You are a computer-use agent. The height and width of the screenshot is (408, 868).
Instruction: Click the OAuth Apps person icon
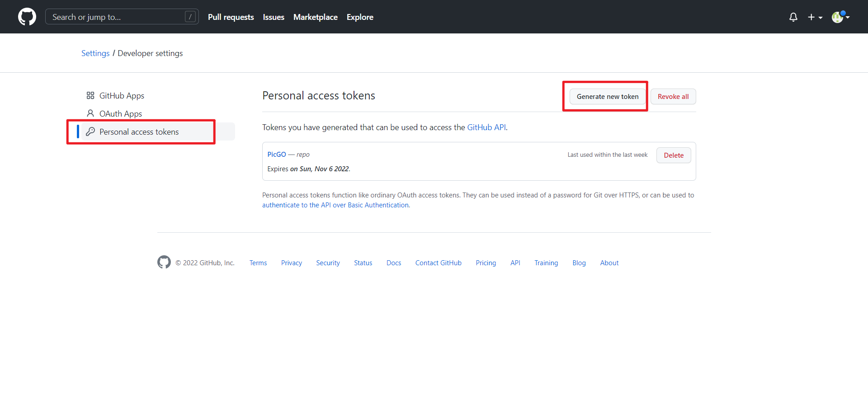pos(90,113)
